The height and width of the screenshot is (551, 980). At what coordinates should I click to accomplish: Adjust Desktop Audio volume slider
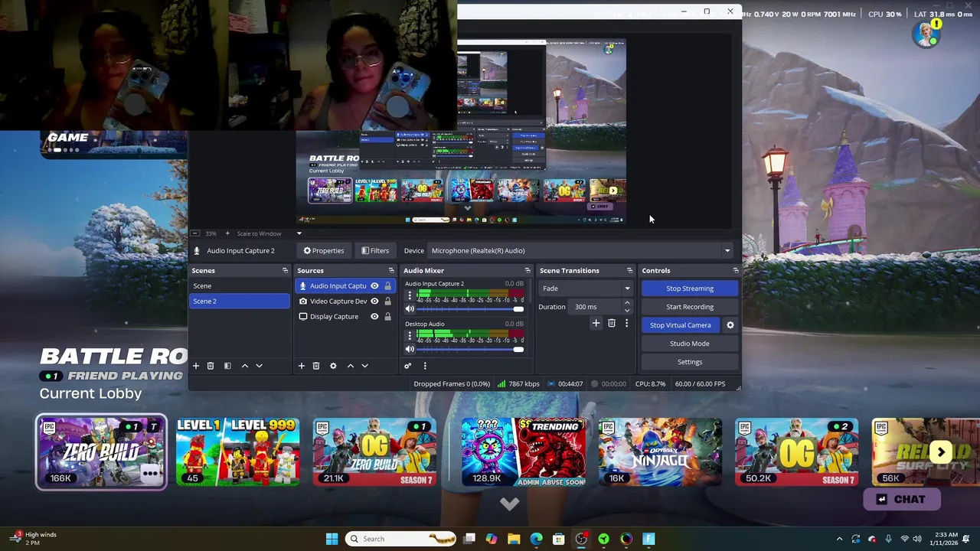pyautogui.click(x=470, y=349)
